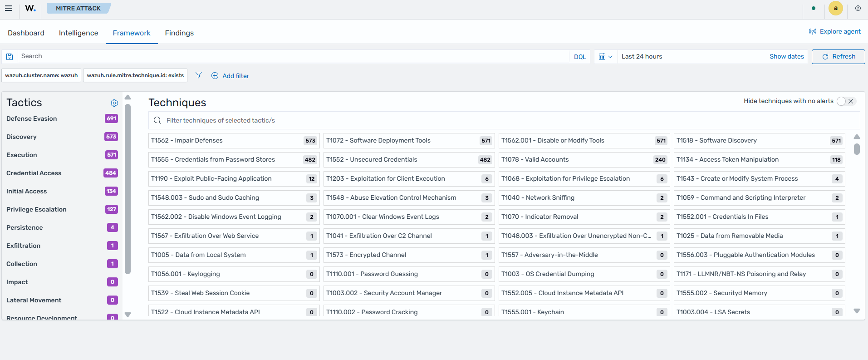Click Last 24 hours time range
The width and height of the screenshot is (868, 360).
click(642, 57)
